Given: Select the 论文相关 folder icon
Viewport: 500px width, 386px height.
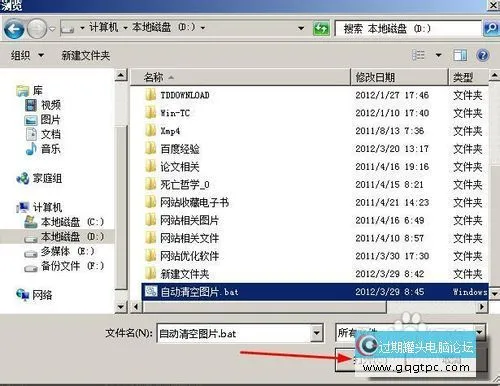Looking at the screenshot, I should [151, 167].
